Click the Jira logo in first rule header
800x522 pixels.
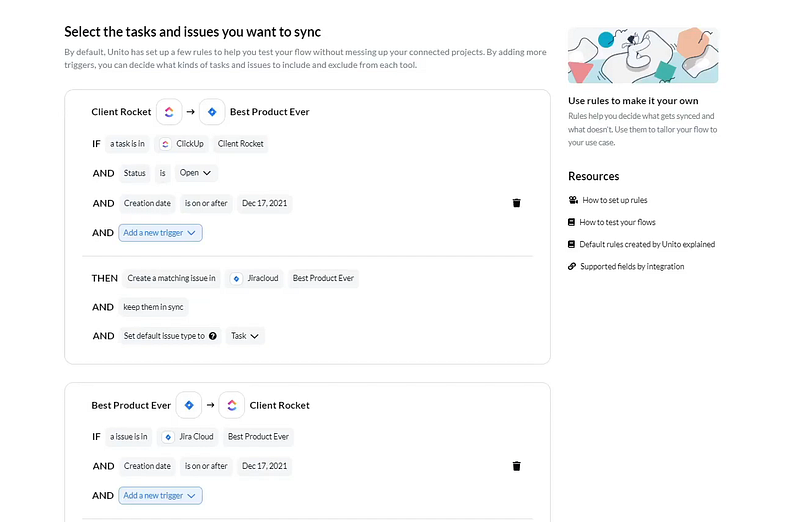(x=211, y=112)
